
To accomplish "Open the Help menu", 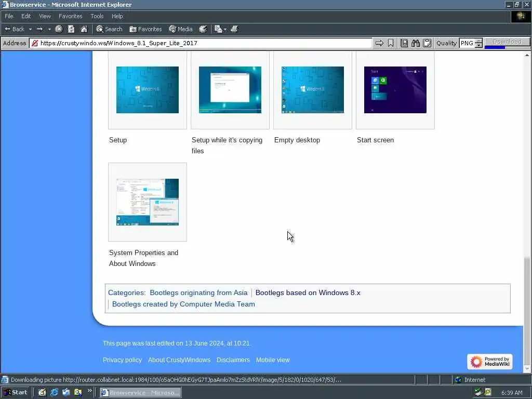I will 117,16.
